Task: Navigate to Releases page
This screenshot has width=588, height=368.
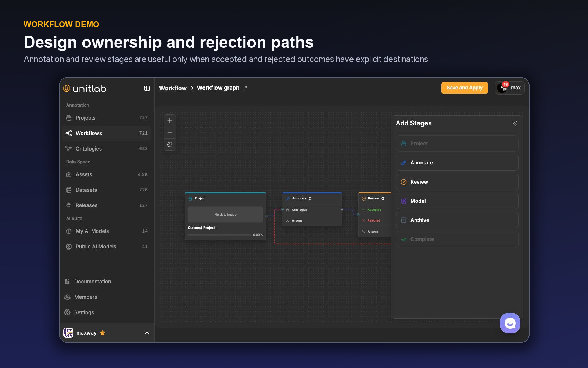Action: click(107, 205)
